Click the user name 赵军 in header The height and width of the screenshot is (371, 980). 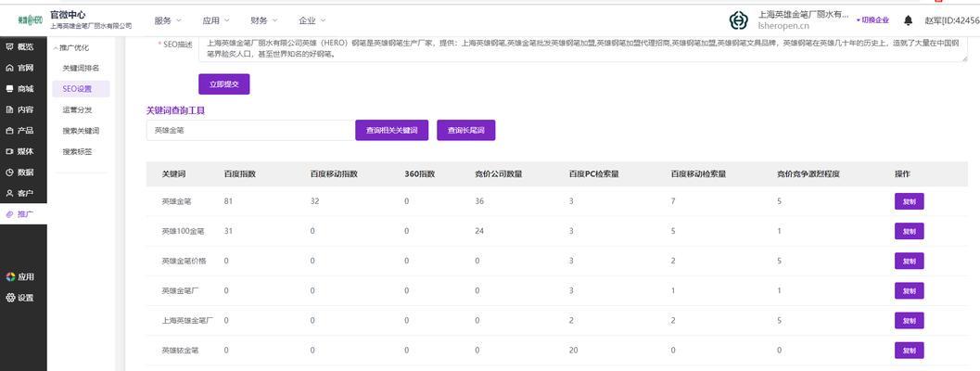(x=952, y=20)
